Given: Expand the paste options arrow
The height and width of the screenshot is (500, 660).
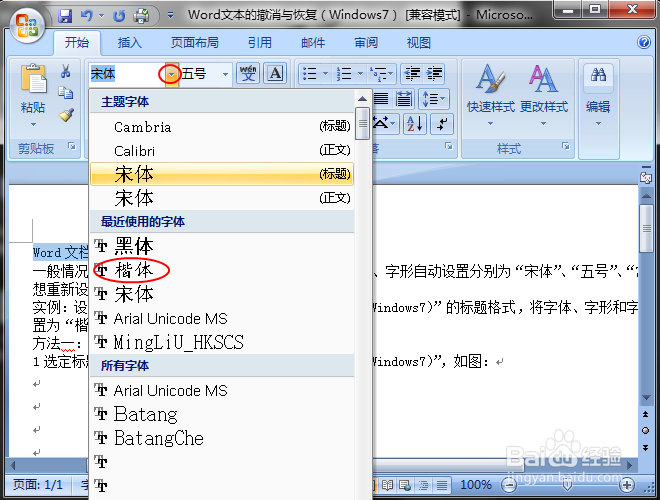Looking at the screenshot, I should coord(33,125).
